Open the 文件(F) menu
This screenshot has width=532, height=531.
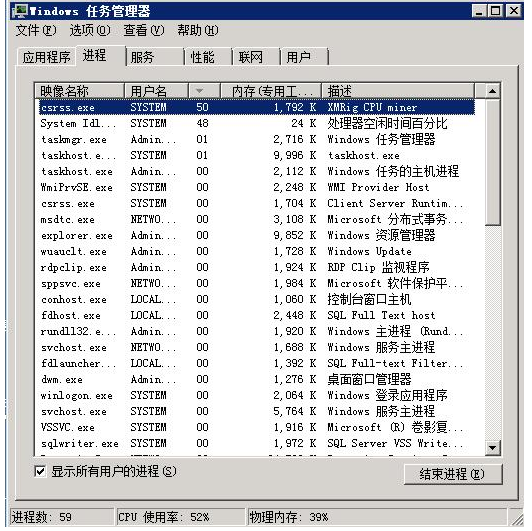36,31
